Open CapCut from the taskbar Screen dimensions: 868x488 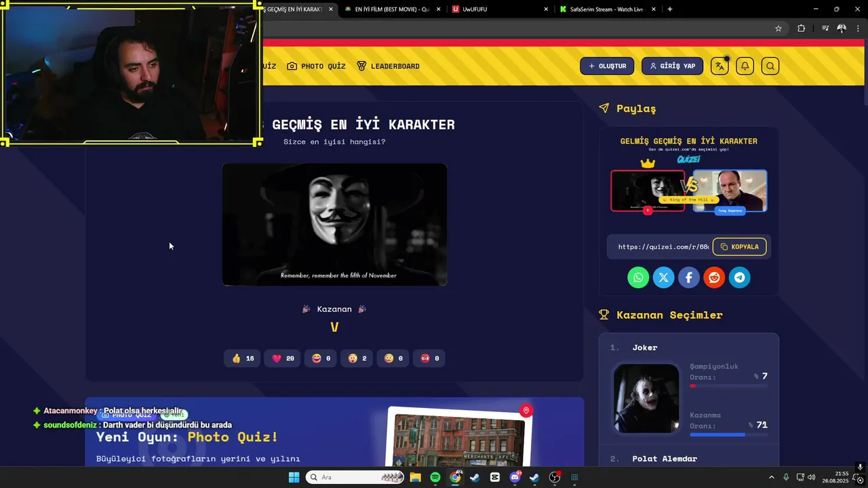coord(495,477)
